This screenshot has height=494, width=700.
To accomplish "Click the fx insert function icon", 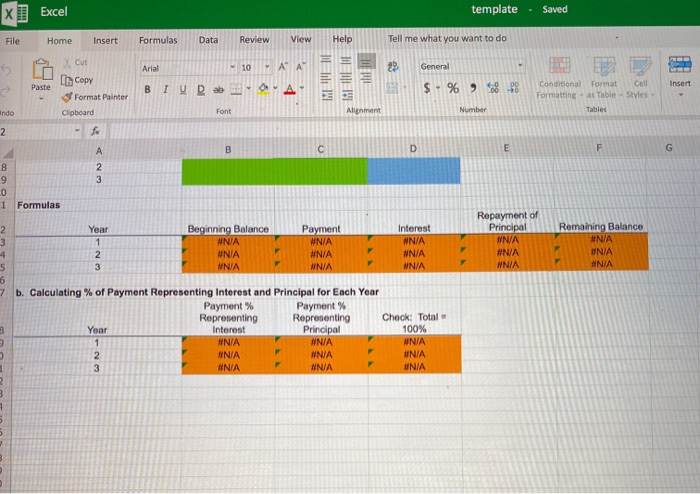I will [96, 131].
